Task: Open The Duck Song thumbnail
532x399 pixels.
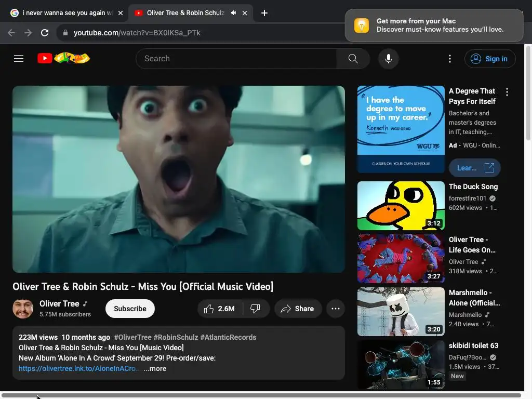Action: (401, 206)
